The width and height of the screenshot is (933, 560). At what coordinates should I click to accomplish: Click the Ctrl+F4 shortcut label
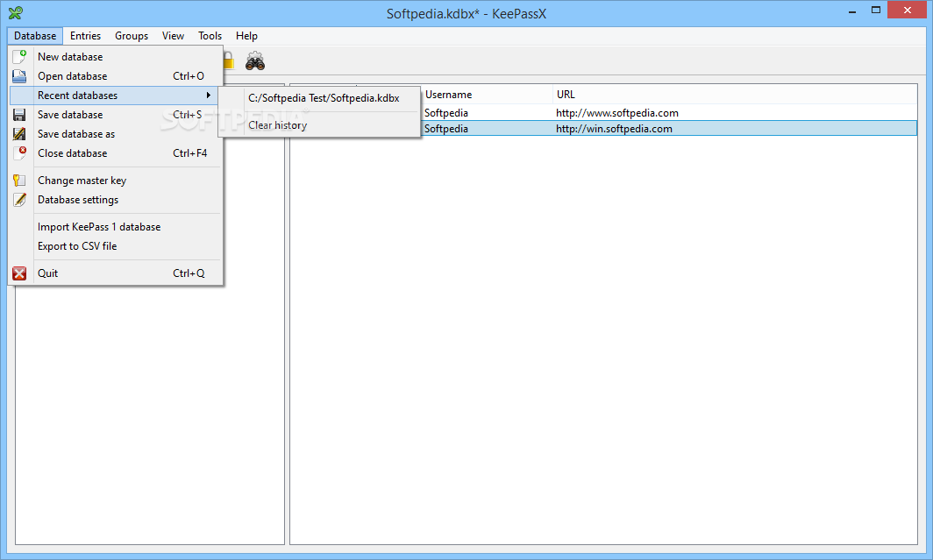[x=189, y=152]
